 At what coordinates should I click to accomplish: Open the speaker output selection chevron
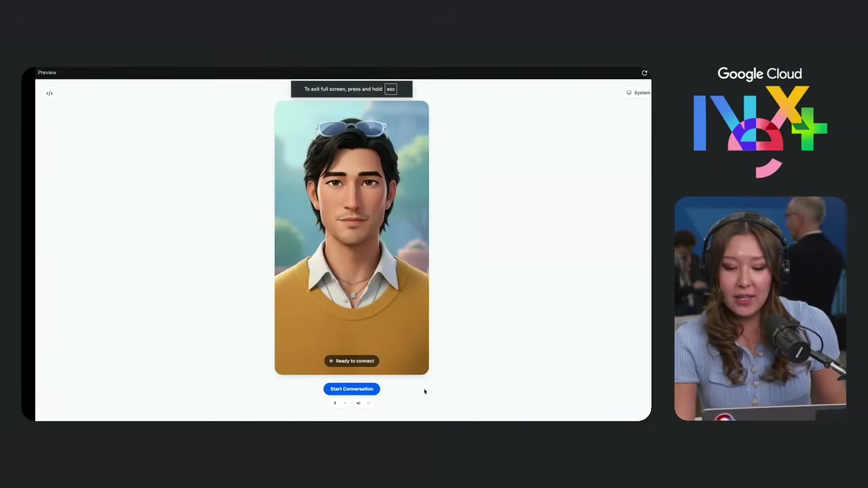click(x=368, y=403)
